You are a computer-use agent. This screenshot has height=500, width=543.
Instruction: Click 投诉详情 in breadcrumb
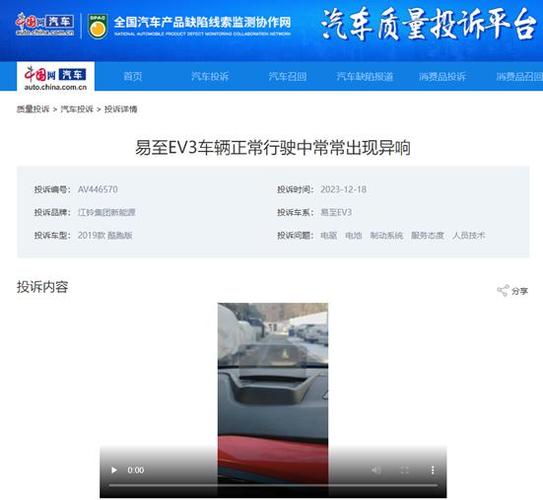[x=121, y=109]
